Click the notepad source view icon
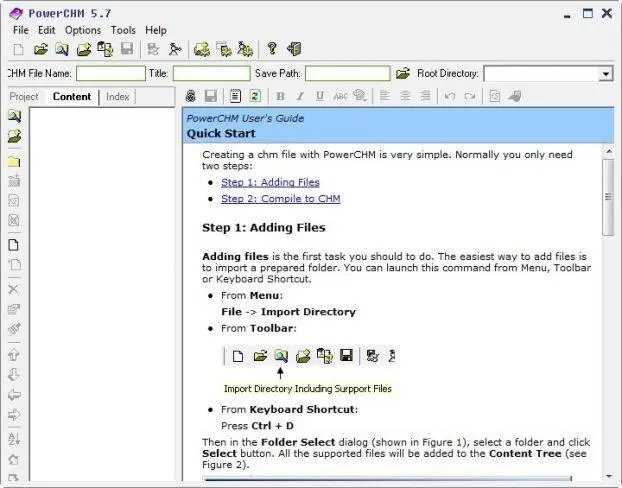The image size is (622, 488). (x=235, y=96)
